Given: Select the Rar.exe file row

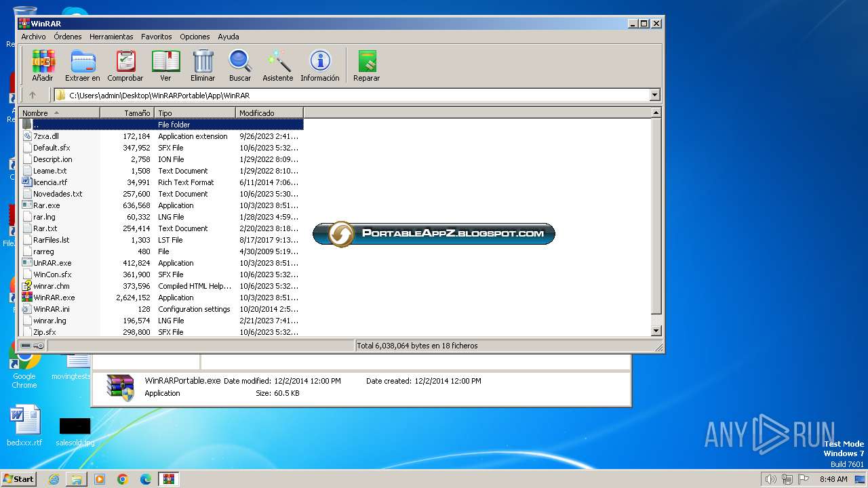Looking at the screenshot, I should (x=161, y=205).
